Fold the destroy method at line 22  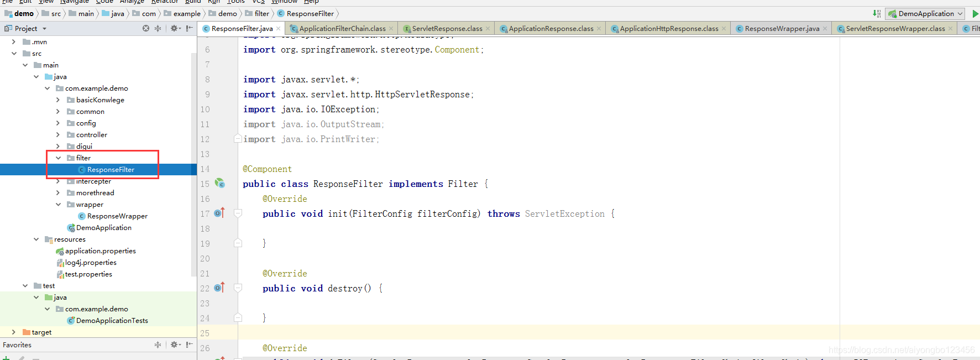click(238, 288)
